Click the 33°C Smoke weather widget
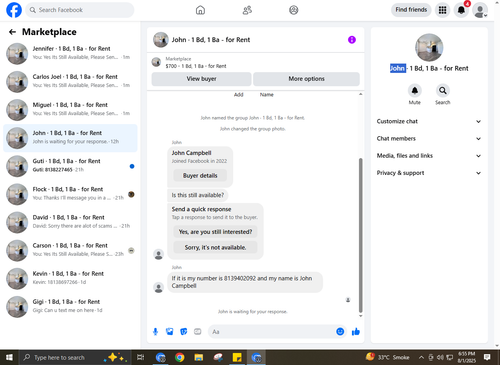The height and width of the screenshot is (365, 500). point(388,357)
